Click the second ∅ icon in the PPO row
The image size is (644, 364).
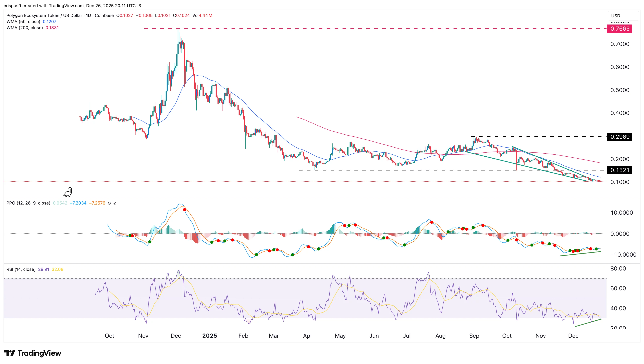[115, 203]
